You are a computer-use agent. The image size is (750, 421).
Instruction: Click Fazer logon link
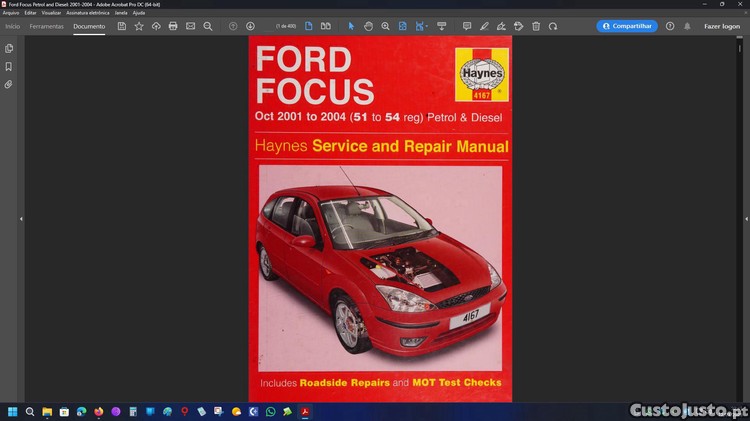point(722,26)
